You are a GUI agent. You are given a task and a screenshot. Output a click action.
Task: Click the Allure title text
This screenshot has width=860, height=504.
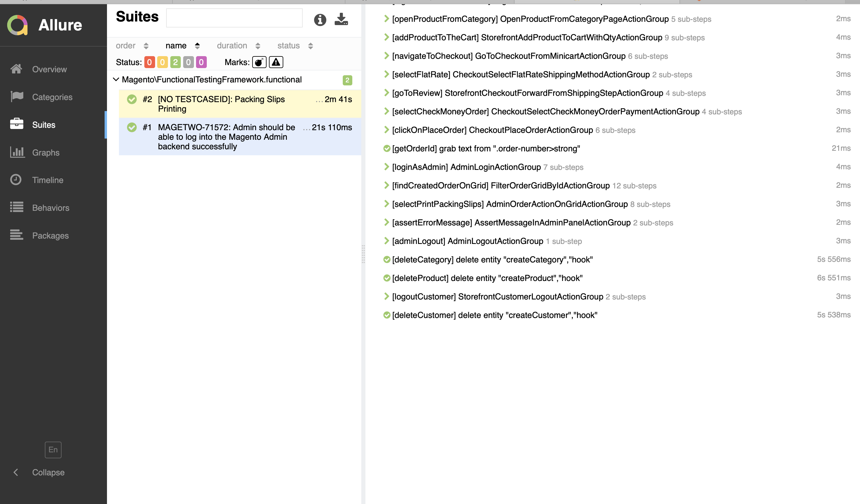click(x=60, y=25)
